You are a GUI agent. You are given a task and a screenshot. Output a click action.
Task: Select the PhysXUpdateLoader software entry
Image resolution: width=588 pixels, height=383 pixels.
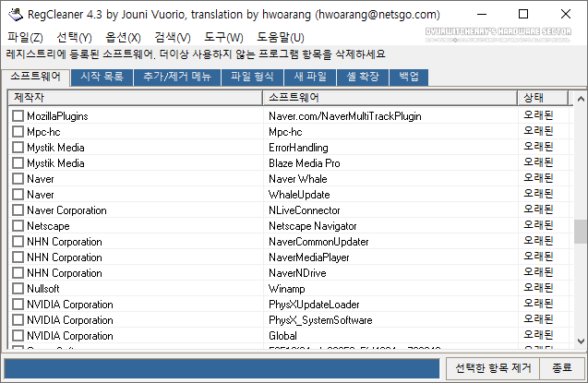click(314, 305)
